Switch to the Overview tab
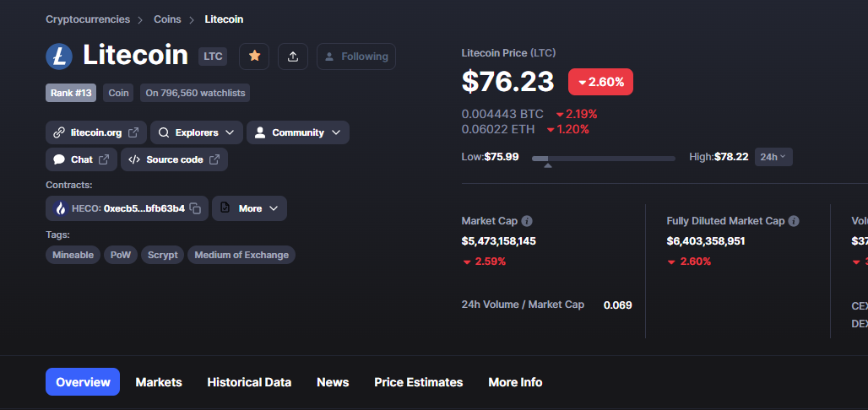 pos(83,382)
